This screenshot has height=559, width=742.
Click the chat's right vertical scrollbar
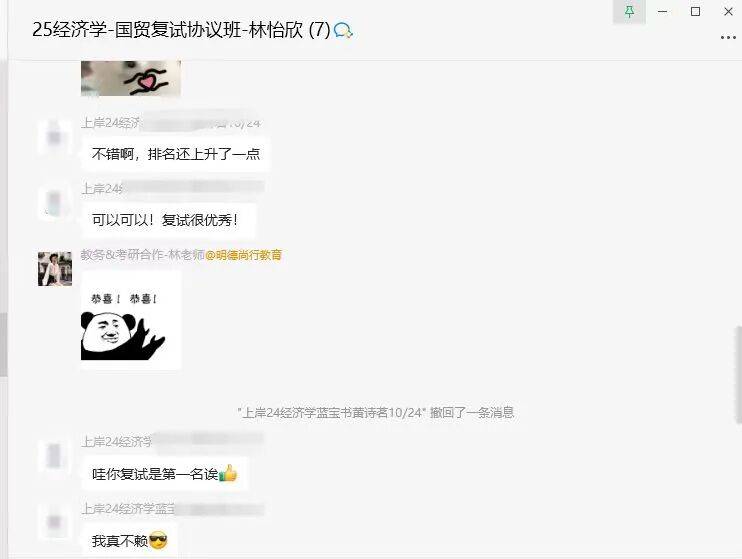pyautogui.click(x=738, y=374)
